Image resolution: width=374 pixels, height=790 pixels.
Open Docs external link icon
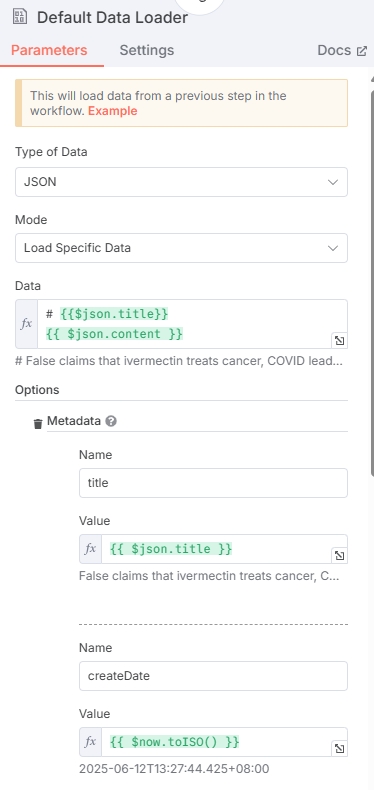pyautogui.click(x=362, y=51)
